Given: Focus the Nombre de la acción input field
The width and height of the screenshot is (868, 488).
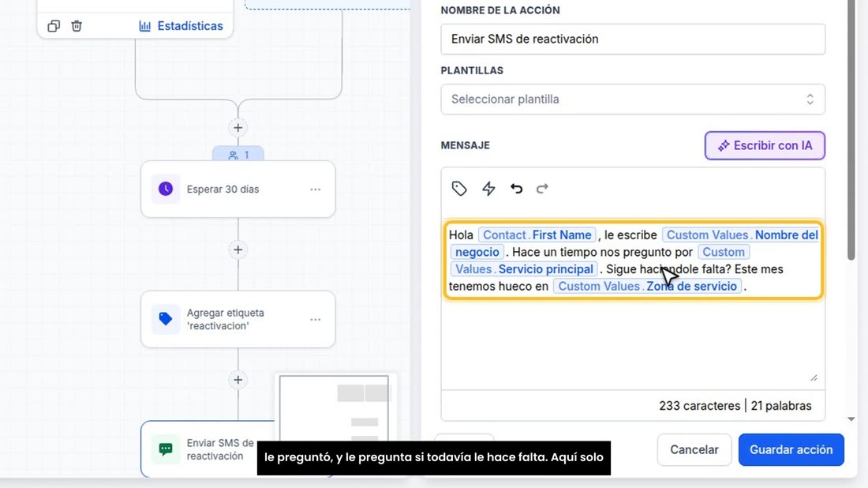Looking at the screenshot, I should click(x=633, y=39).
